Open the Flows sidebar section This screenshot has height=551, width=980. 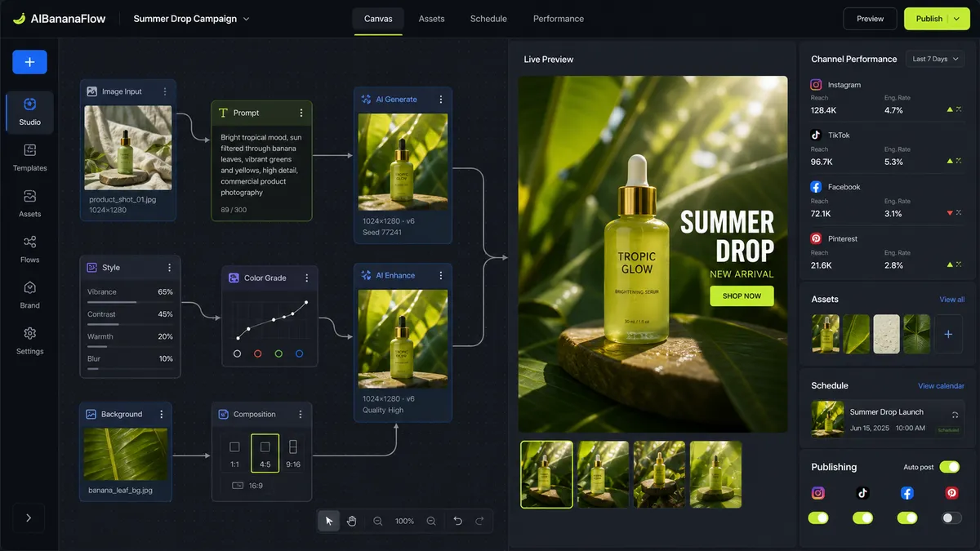coord(29,250)
